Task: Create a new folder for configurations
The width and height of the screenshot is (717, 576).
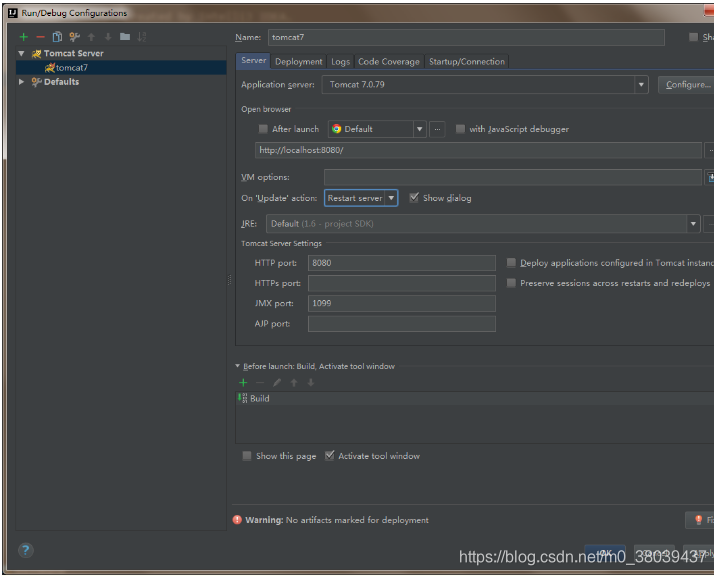Action: click(125, 37)
